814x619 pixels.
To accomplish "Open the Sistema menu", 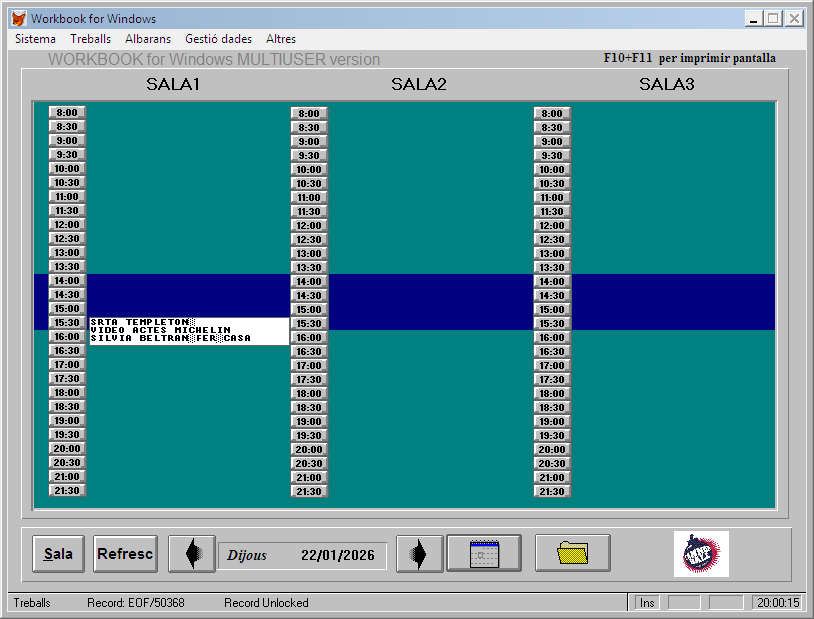I will click(35, 39).
